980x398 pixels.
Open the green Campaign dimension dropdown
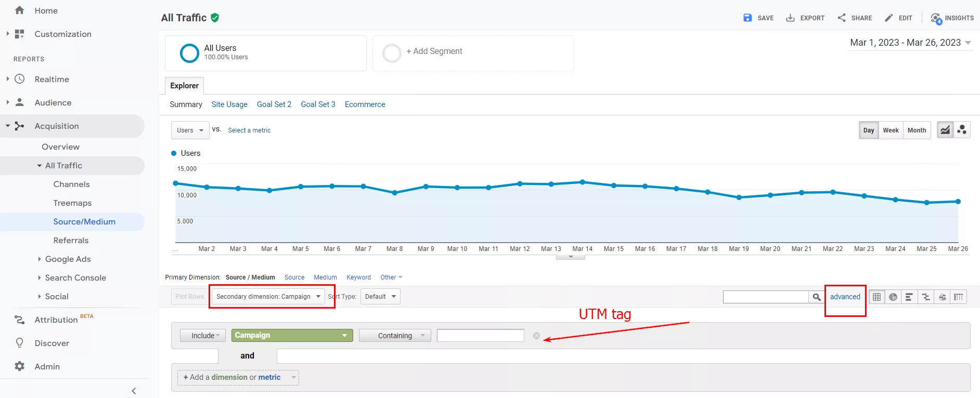tap(292, 336)
